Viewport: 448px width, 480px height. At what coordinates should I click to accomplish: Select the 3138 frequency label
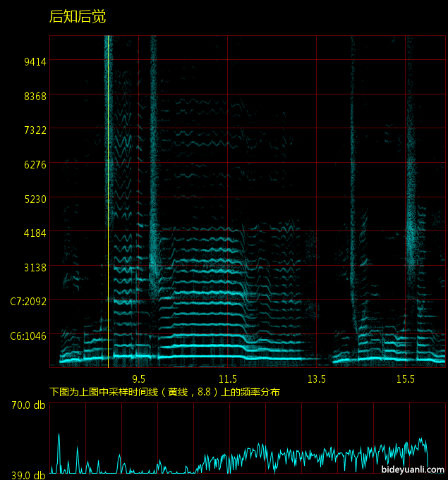tap(35, 267)
